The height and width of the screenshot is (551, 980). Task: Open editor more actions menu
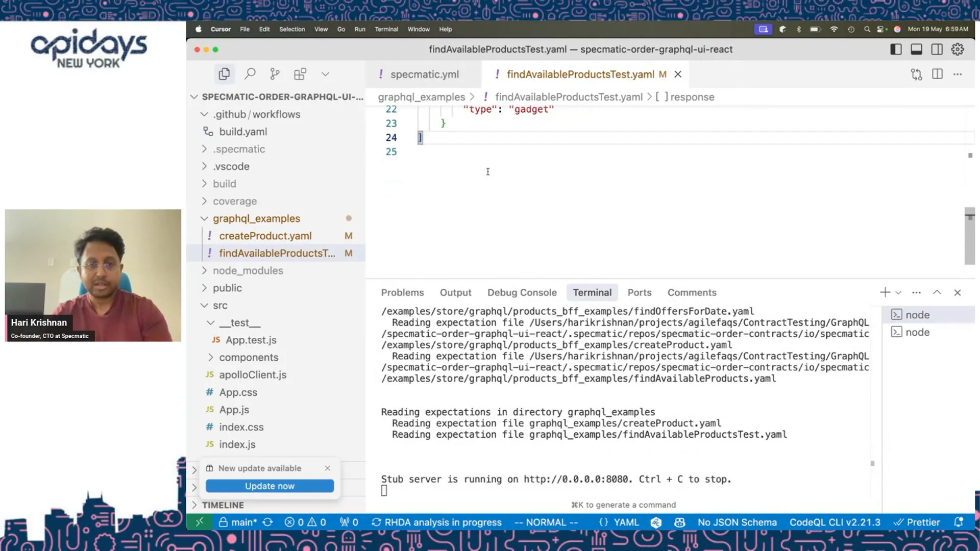click(x=958, y=74)
